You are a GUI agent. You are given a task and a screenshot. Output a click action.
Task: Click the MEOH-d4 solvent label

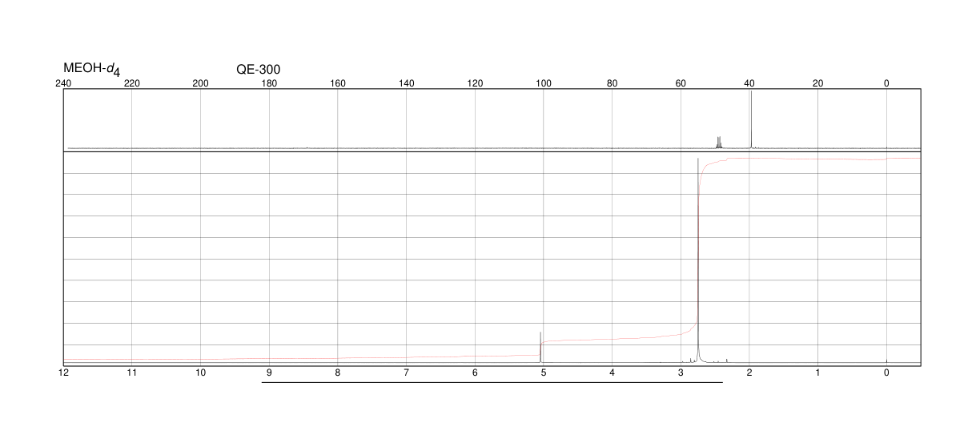[x=92, y=70]
